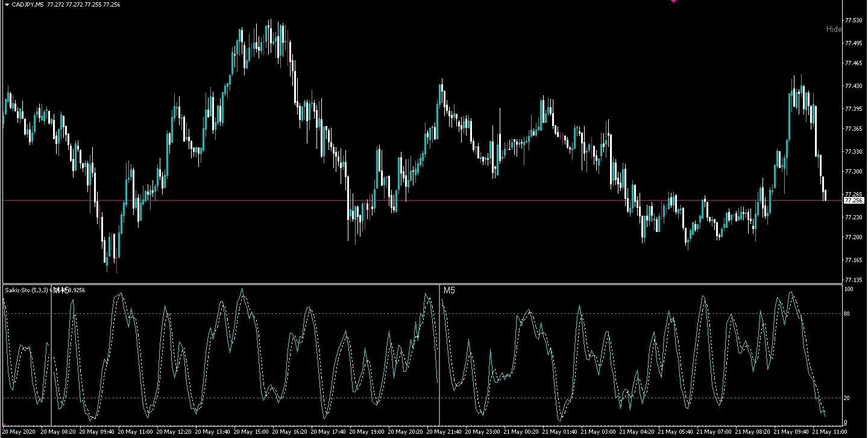Click the 80 level on the stochastic scale
Screen dimensions: 868x438
847,313
